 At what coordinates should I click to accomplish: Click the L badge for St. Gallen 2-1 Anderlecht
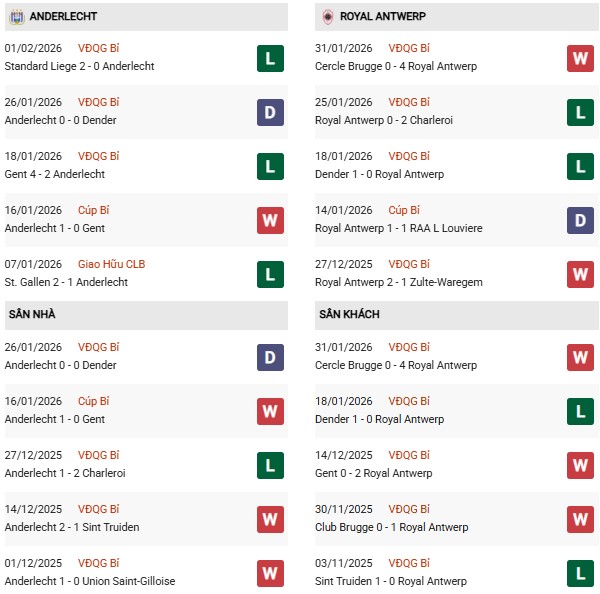[x=270, y=274]
